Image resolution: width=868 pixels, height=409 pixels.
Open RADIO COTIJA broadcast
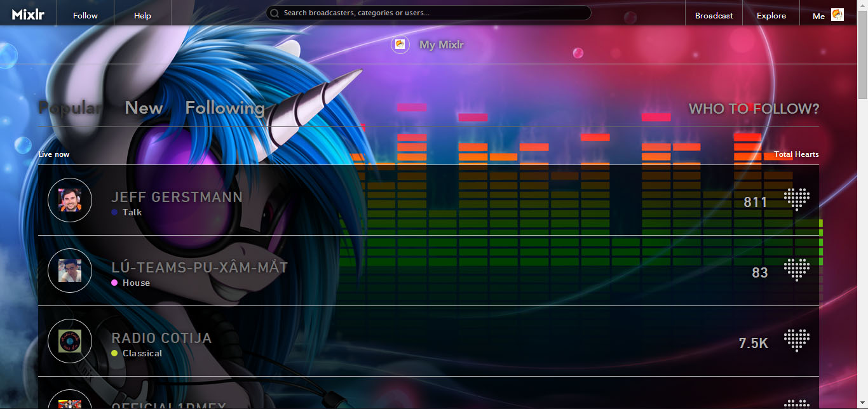[x=161, y=338]
